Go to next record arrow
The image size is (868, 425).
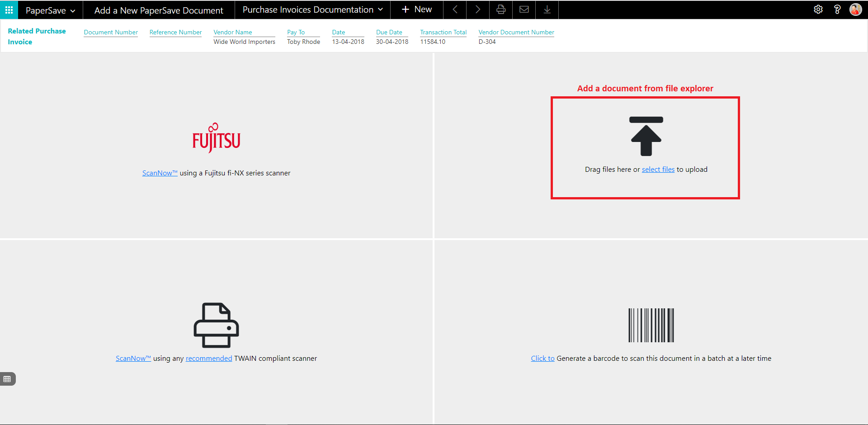coord(478,9)
